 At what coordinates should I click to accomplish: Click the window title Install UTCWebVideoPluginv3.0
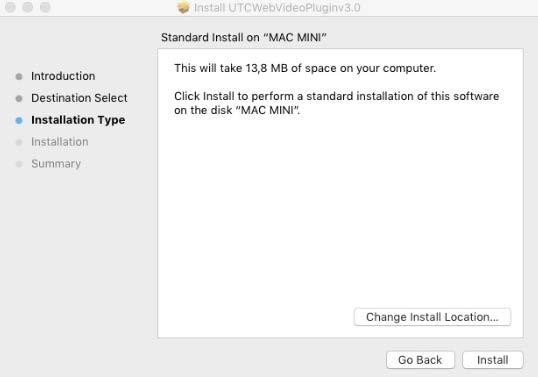coord(277,8)
